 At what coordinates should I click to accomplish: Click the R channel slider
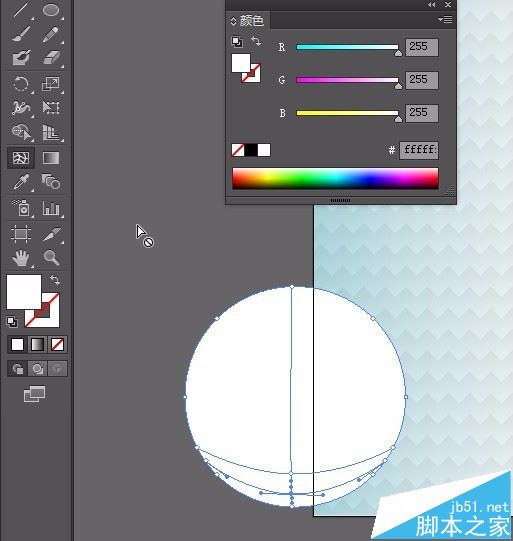coord(347,47)
